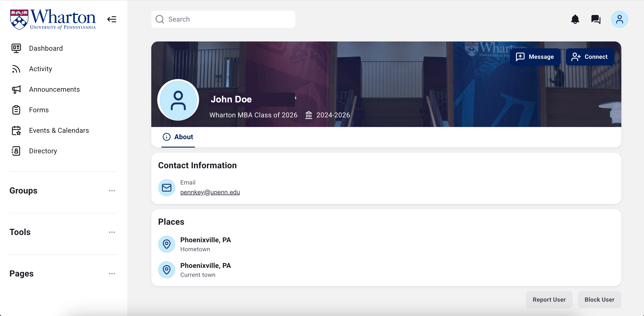
Task: Click the email envelope icon
Action: pyautogui.click(x=166, y=188)
